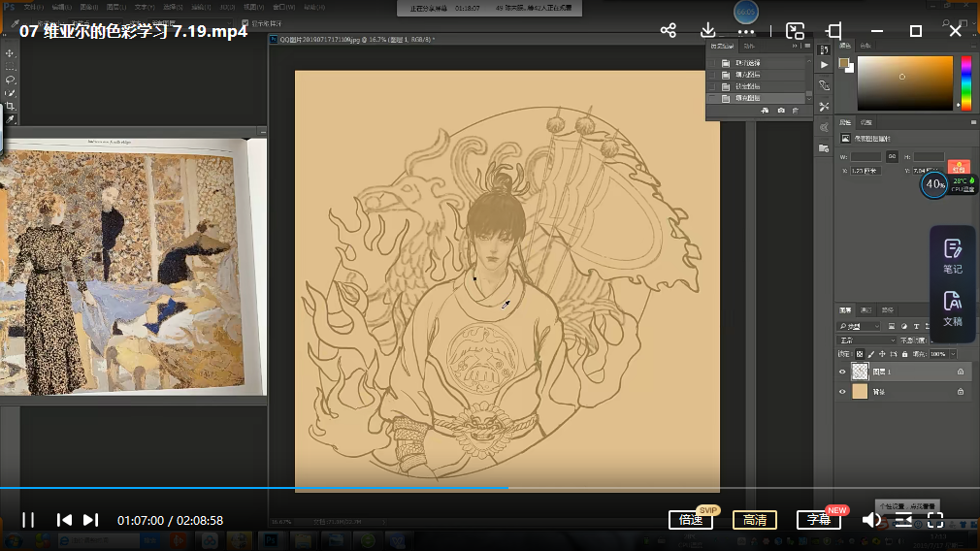
Task: Switch to the 动作 actions tab
Action: tap(749, 46)
